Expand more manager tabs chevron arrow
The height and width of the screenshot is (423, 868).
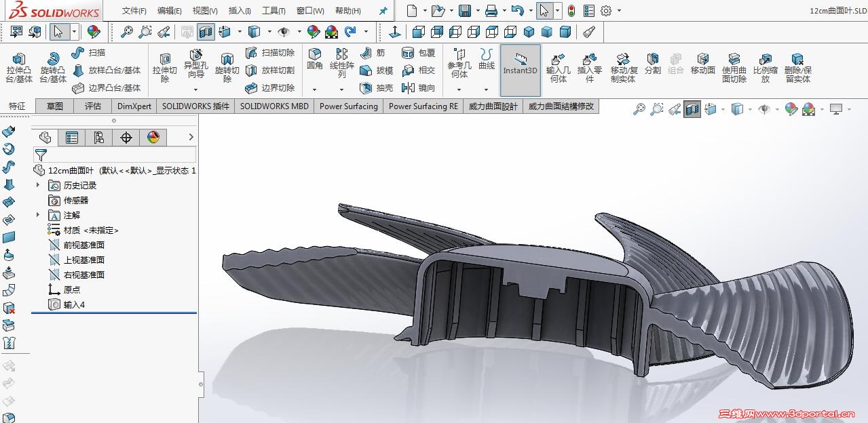point(191,138)
